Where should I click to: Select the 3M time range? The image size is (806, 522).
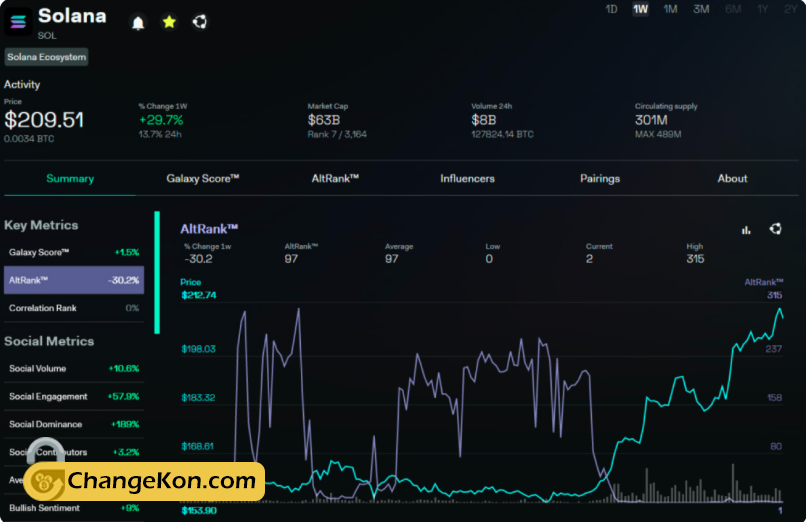(x=701, y=9)
